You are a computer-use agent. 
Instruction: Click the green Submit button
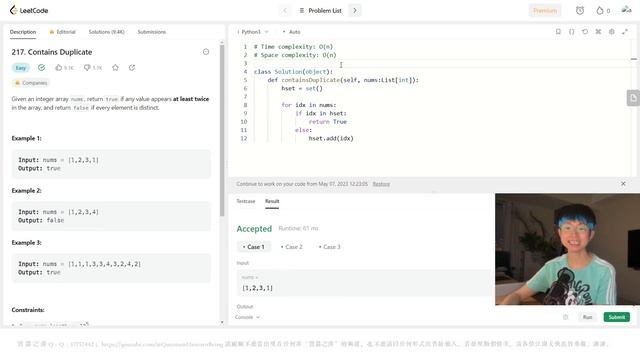(616, 317)
